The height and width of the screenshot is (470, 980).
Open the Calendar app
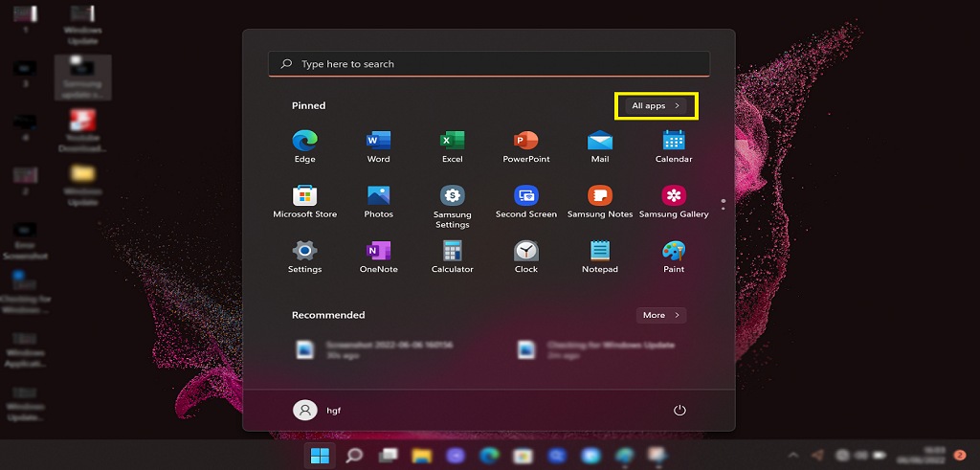674,146
